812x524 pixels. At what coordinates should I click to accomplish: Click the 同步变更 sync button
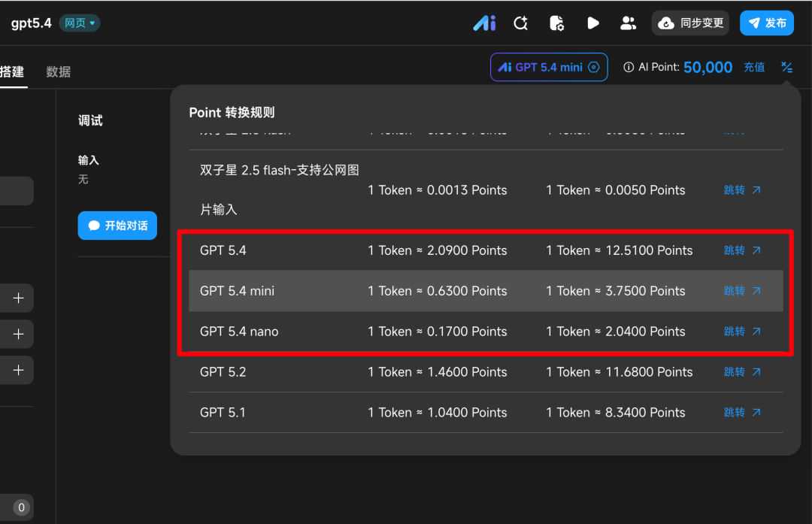click(690, 23)
